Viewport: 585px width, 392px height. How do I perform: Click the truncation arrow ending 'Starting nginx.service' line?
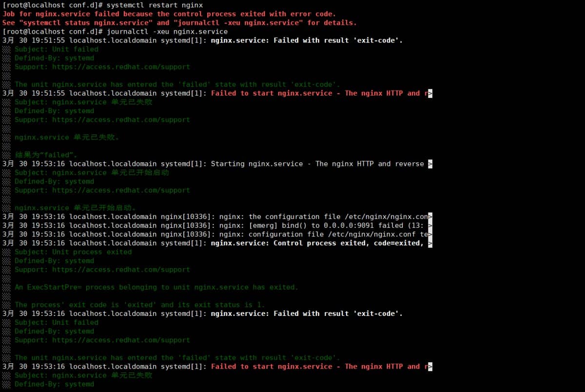(430, 163)
